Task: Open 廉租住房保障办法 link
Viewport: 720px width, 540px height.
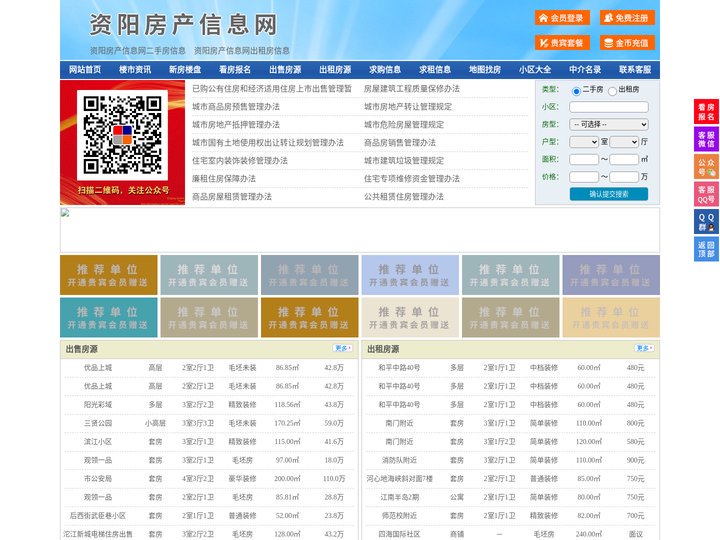Action: [x=224, y=179]
